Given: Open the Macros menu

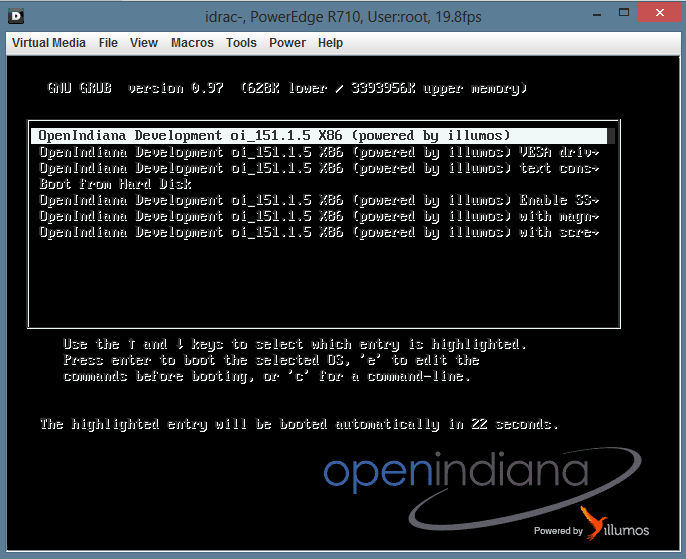Looking at the screenshot, I should pos(192,43).
